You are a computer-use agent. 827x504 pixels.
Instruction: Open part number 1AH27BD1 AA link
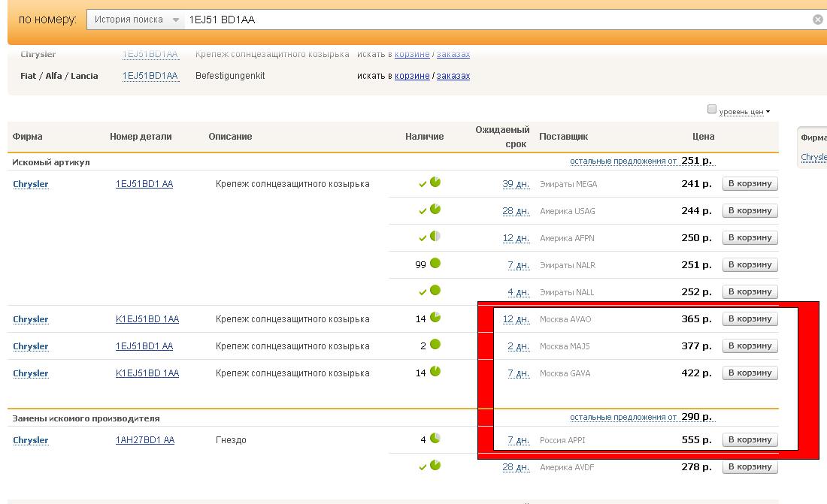(145, 440)
